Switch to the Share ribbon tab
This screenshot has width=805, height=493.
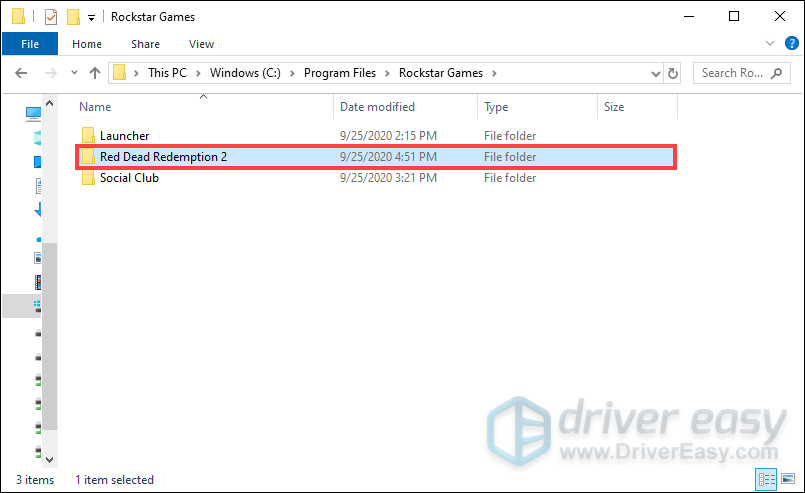145,44
